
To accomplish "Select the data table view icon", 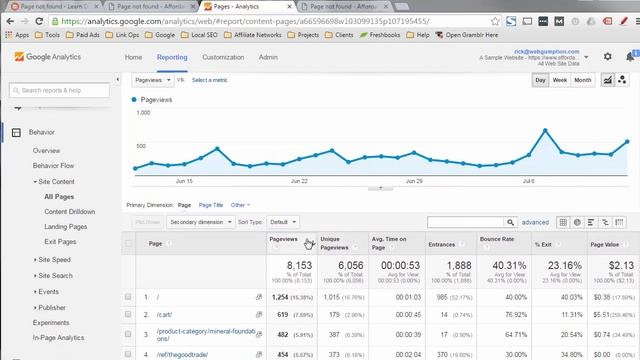I will click(x=563, y=222).
